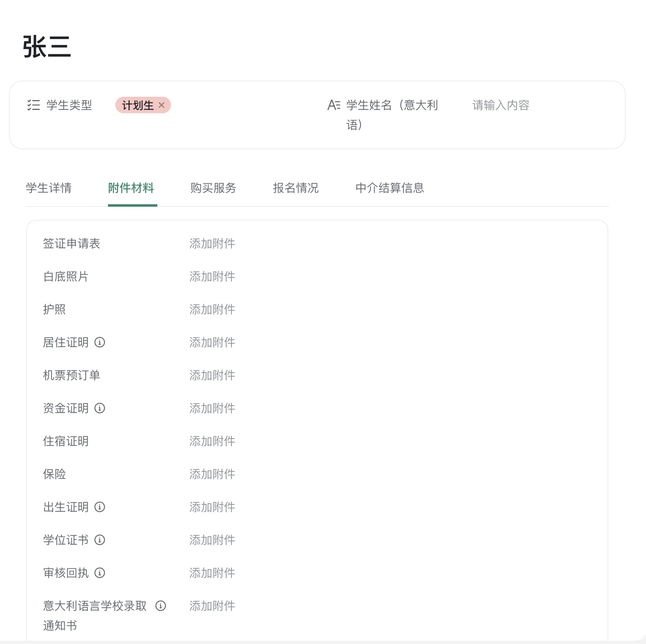Add attachment for 机票预订单
Screen dimensions: 646x644
click(212, 375)
